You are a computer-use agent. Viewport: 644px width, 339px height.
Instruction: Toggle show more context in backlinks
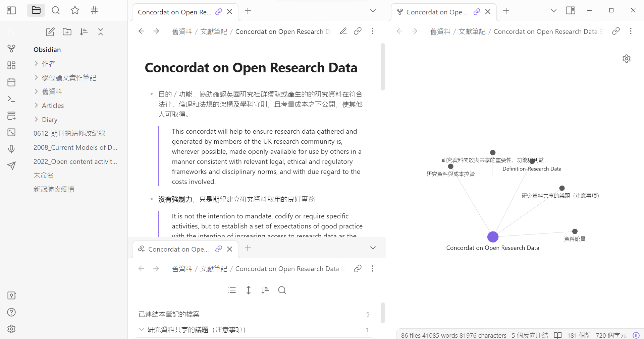coord(249,290)
